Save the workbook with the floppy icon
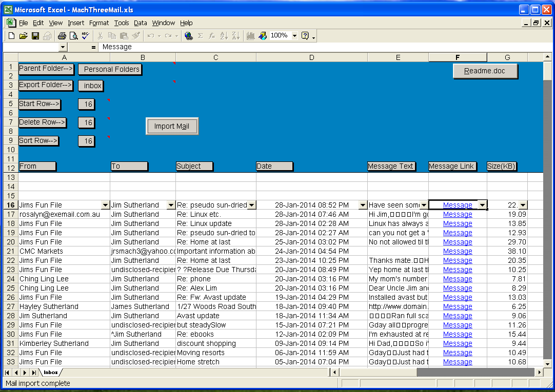The image size is (555, 392). 35,36
